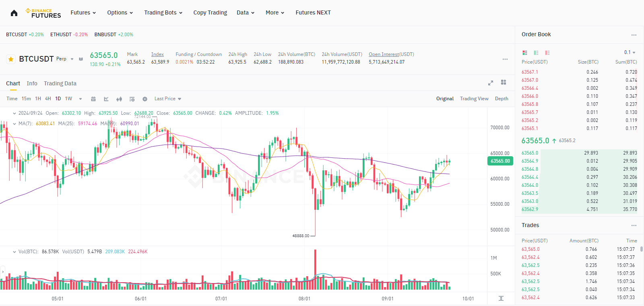Image resolution: width=644 pixels, height=306 pixels.
Task: Open the Last Price dropdown
Action: (x=168, y=99)
